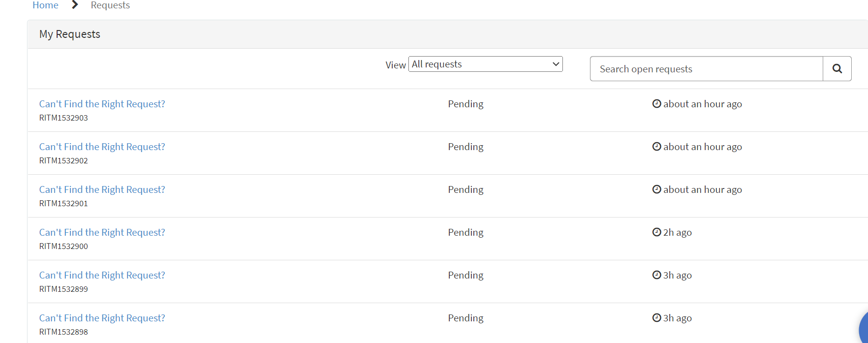This screenshot has width=868, height=343.
Task: Open the request titled RITM1532901
Action: coord(102,189)
